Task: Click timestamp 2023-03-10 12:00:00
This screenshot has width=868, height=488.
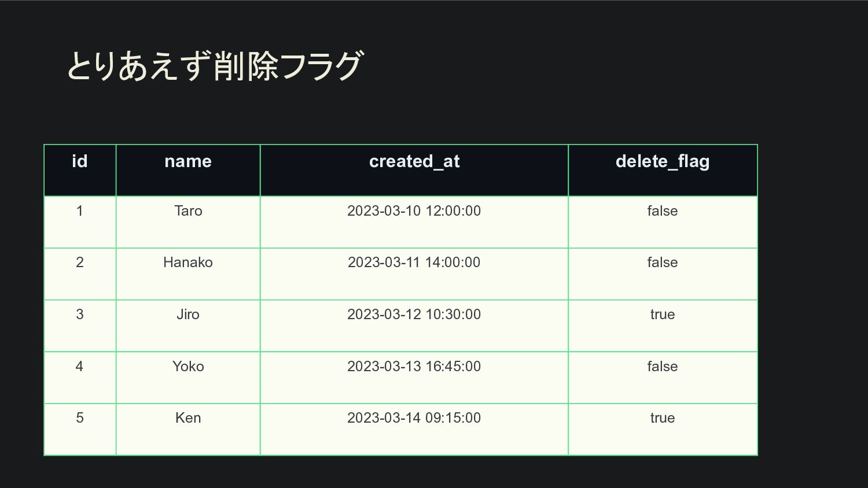Action: (x=414, y=211)
